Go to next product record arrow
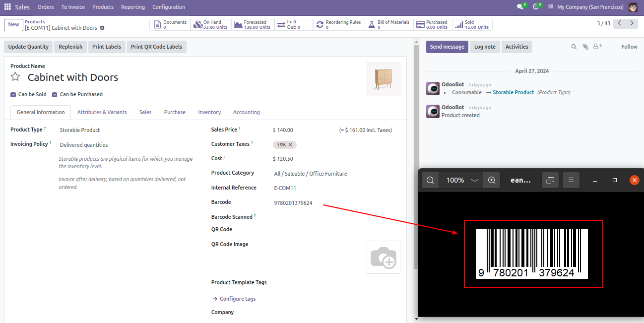644x323 pixels. [x=632, y=23]
